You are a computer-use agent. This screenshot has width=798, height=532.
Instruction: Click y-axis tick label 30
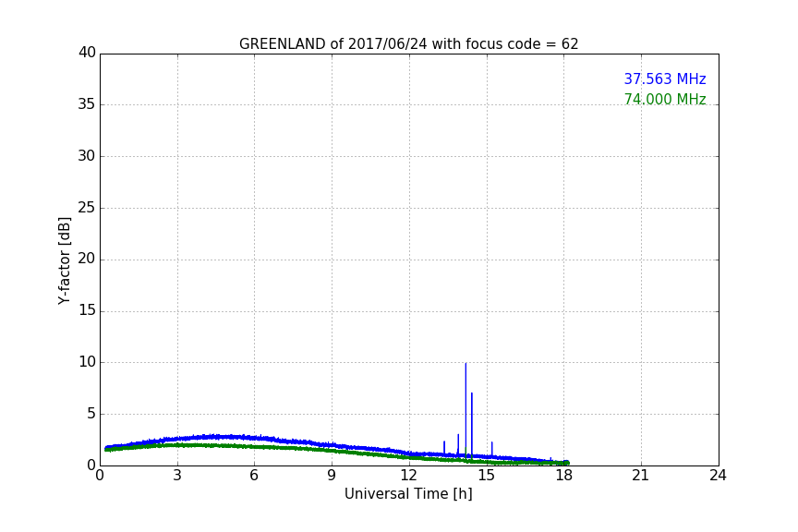(x=87, y=156)
